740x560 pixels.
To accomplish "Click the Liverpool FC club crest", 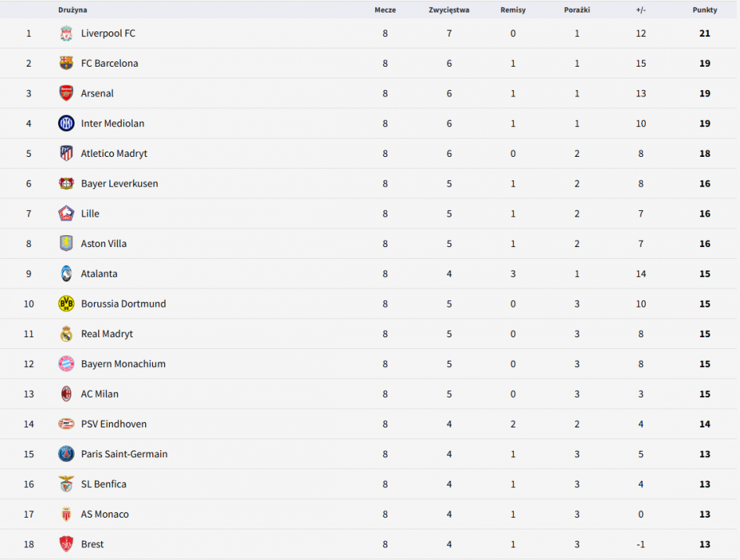I will point(67,34).
